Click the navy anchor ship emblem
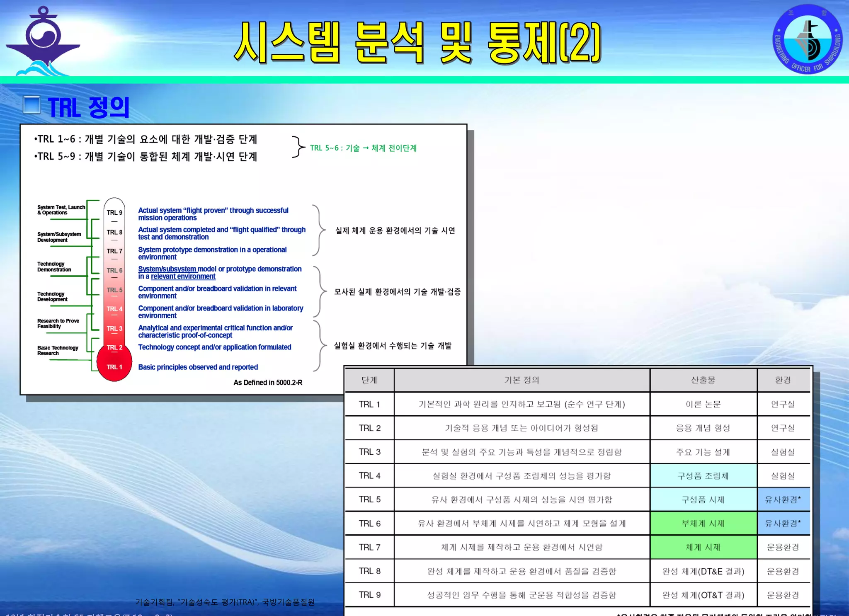The width and height of the screenshot is (849, 616). [43, 41]
